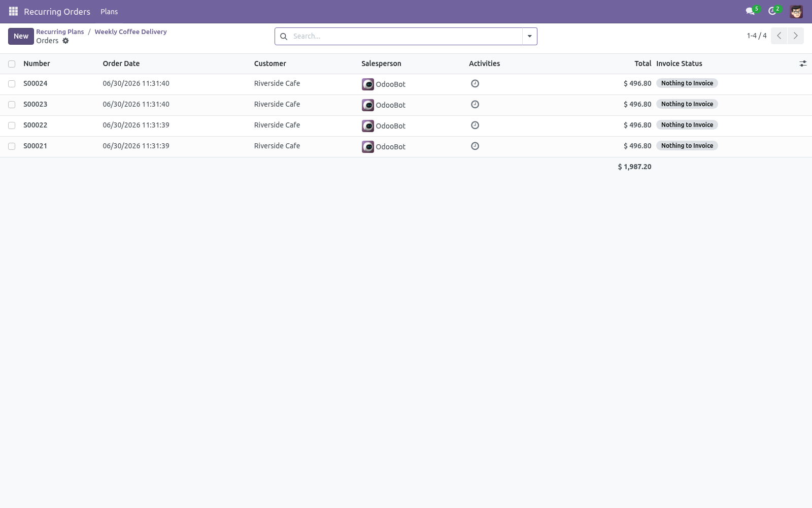Click activity clock icon for S00023
Viewport: 812px width, 508px height.
[x=475, y=104]
